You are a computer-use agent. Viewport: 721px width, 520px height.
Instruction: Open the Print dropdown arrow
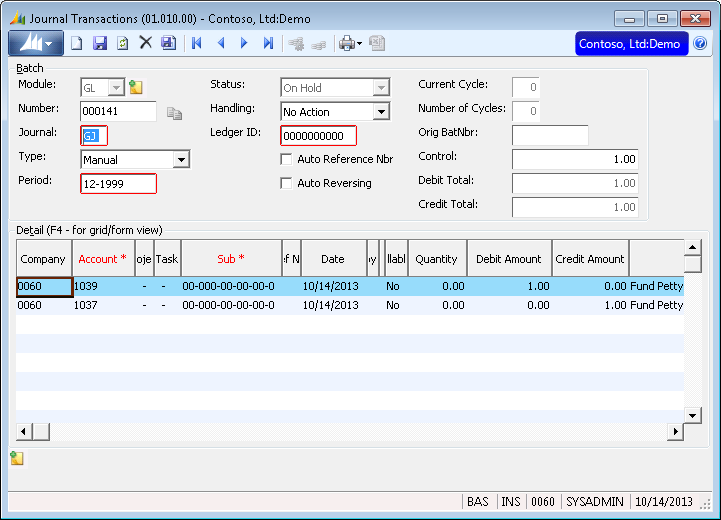click(360, 44)
